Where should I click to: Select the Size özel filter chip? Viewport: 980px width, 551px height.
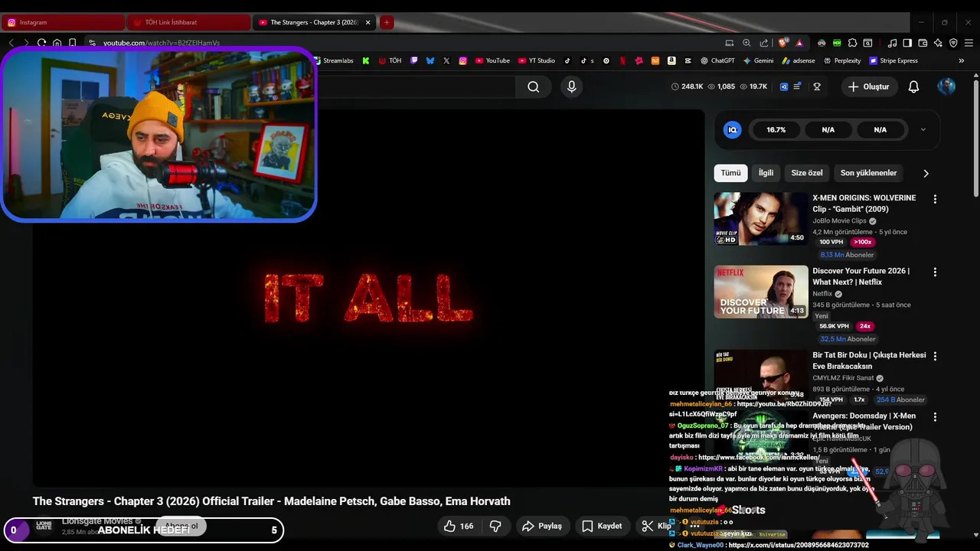[x=807, y=173]
